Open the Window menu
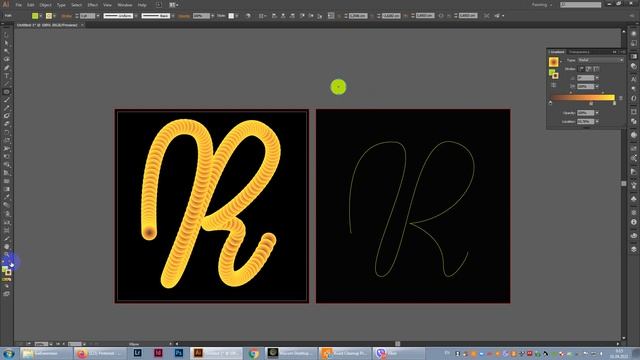Screen dimensions: 640x360 124,5
